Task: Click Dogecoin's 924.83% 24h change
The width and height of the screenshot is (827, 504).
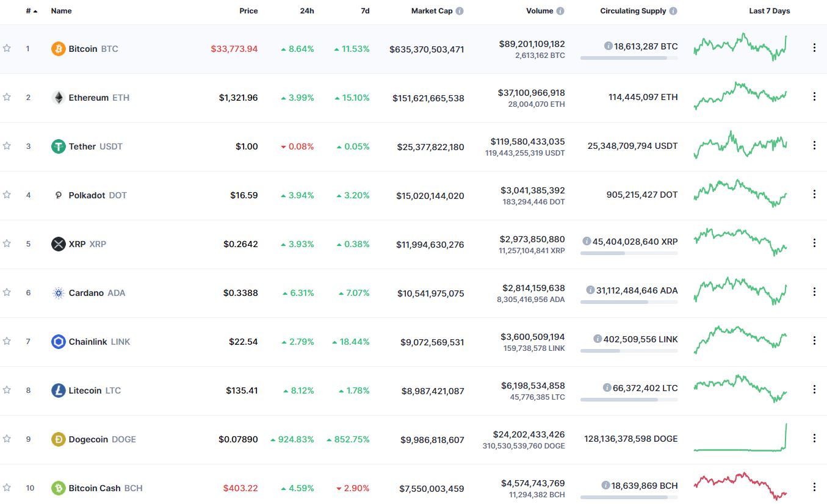Action: (x=292, y=439)
